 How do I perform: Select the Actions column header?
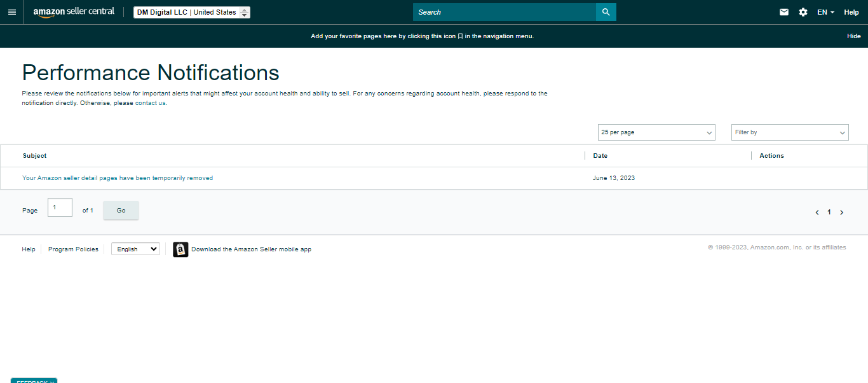pyautogui.click(x=772, y=156)
